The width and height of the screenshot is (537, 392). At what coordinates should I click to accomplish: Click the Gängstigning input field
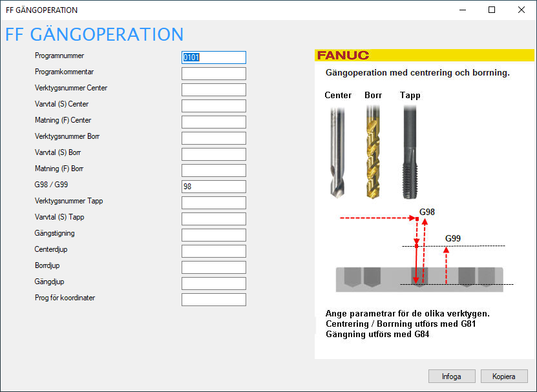pos(214,235)
